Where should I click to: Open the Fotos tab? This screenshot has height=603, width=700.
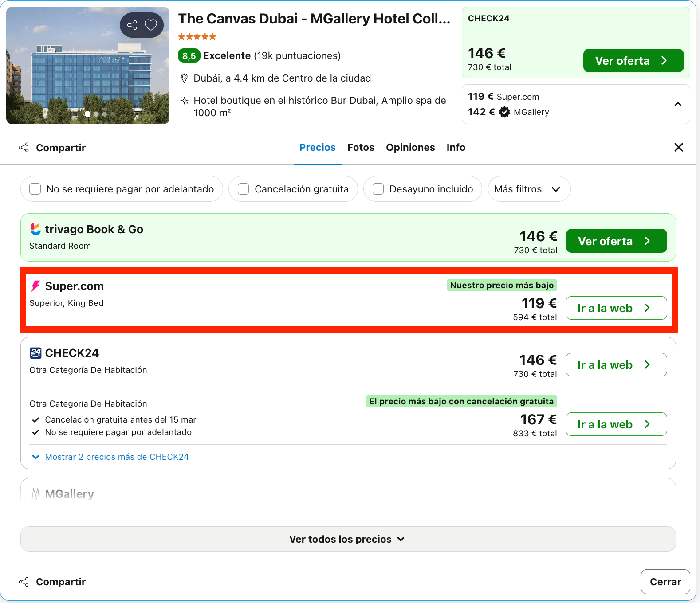tap(361, 147)
